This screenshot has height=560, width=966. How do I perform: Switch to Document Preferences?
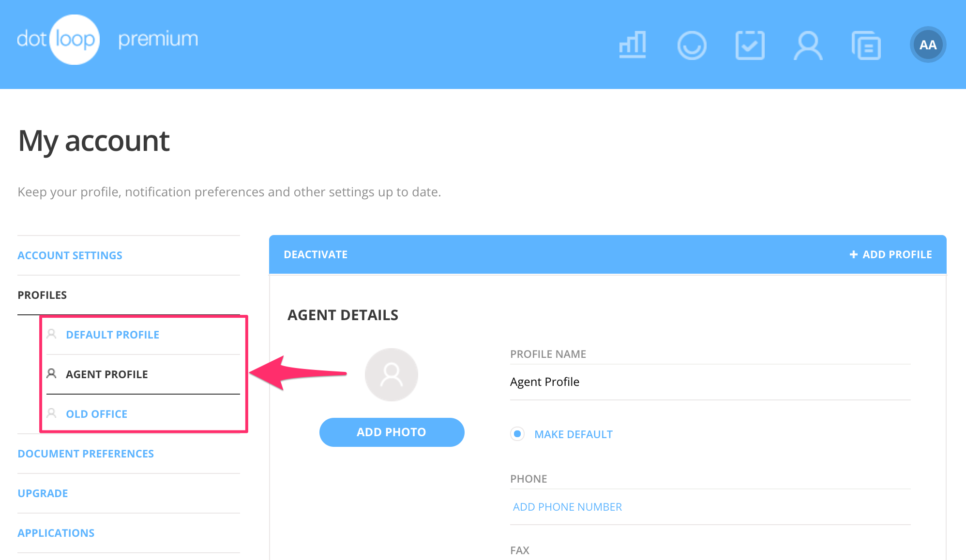(x=86, y=453)
